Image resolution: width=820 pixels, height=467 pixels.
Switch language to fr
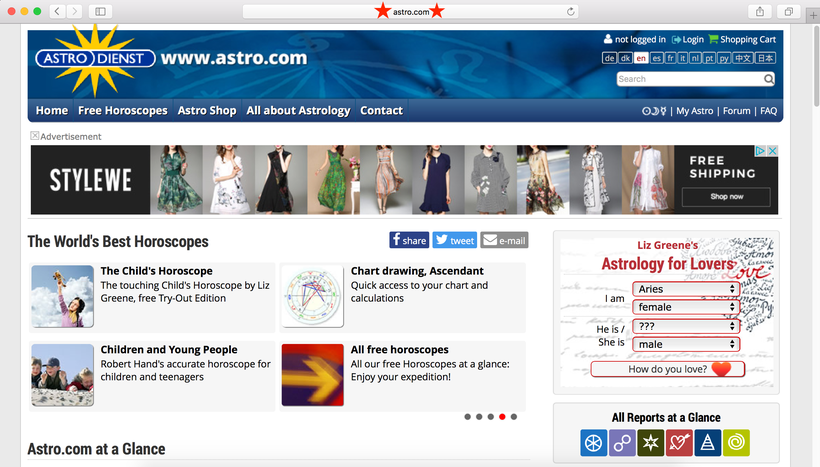click(670, 58)
